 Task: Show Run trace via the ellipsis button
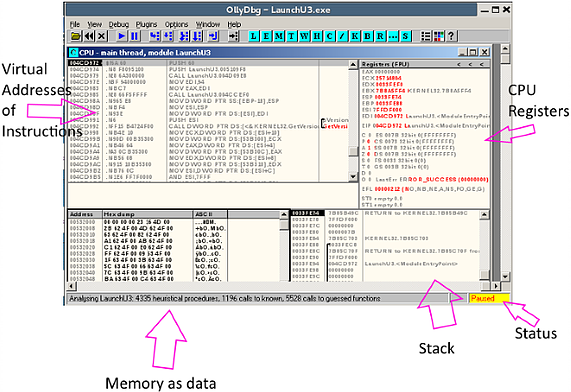[x=393, y=36]
